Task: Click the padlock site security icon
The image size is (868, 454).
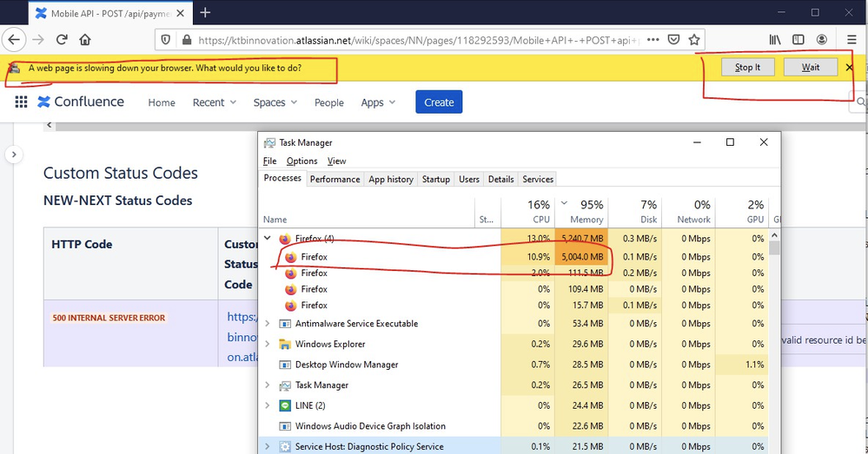Action: click(187, 40)
